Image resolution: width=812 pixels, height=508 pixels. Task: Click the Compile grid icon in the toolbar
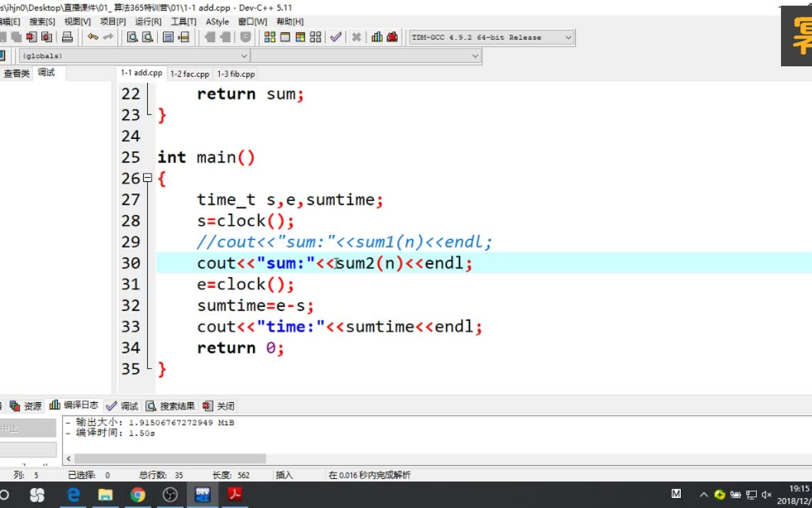tap(269, 37)
